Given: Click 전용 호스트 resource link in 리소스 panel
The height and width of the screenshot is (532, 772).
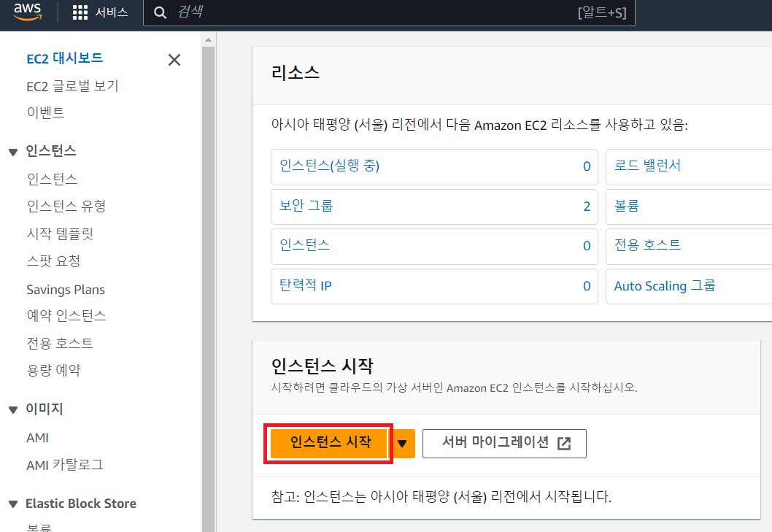Looking at the screenshot, I should coord(647,244).
